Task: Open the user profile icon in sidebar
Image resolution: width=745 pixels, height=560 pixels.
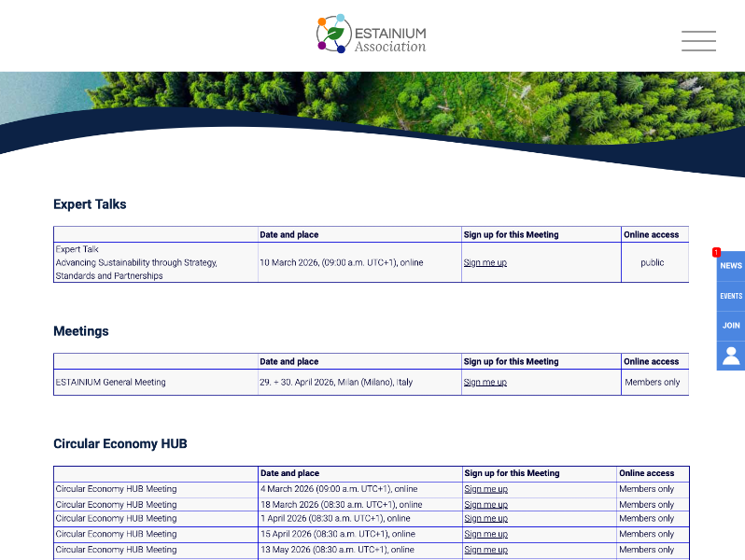Action: point(731,356)
